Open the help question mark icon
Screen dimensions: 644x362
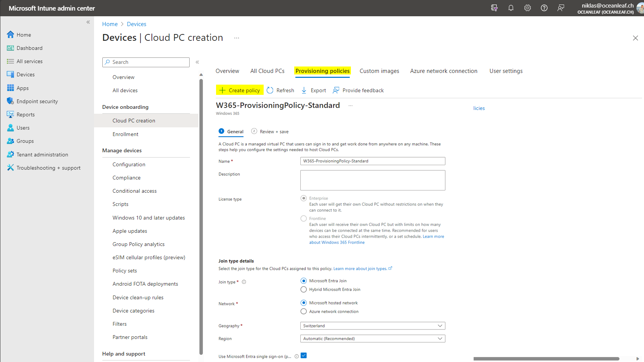coord(544,8)
